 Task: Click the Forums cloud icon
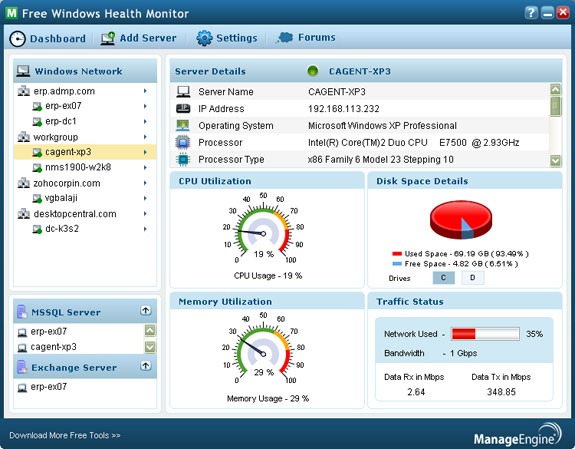285,37
